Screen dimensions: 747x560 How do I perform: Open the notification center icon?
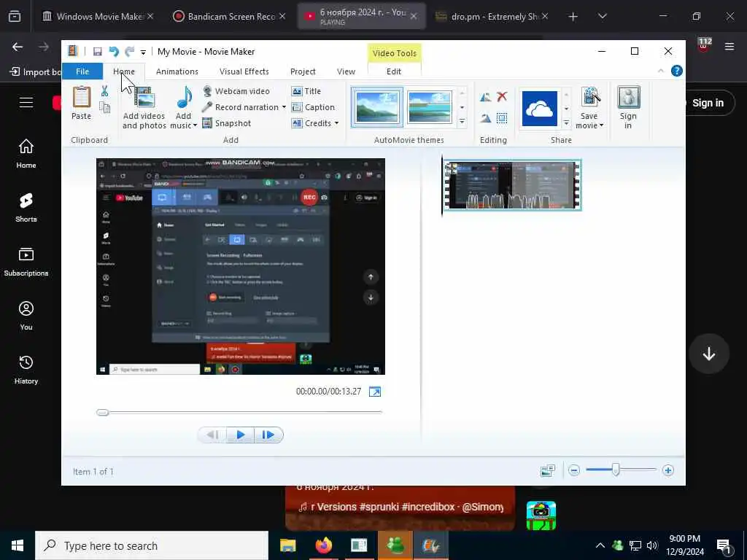[724, 545]
